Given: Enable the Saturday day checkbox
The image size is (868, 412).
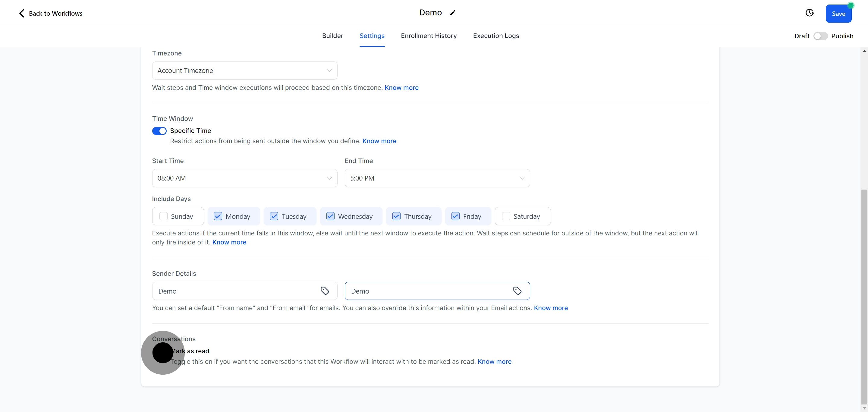Looking at the screenshot, I should (506, 216).
